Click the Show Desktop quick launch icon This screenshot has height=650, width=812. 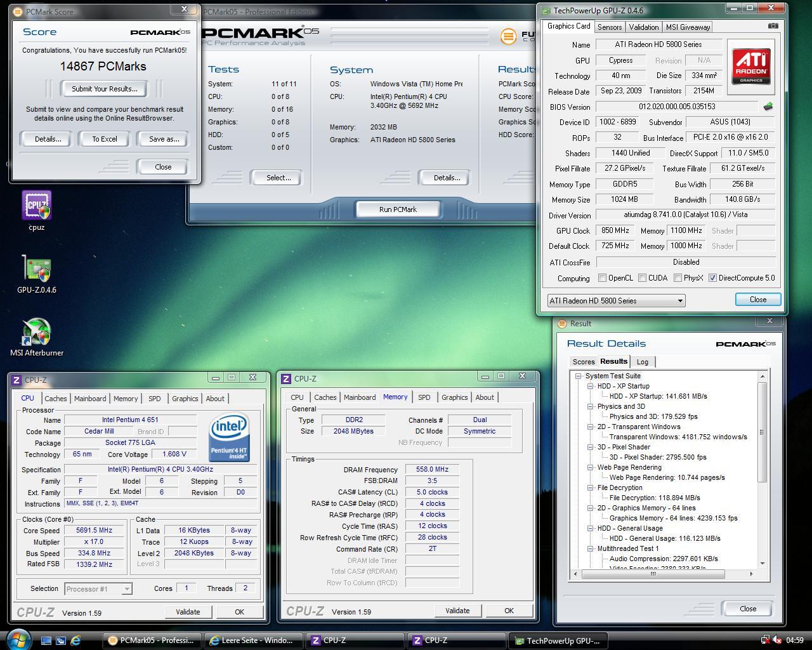tap(46, 640)
